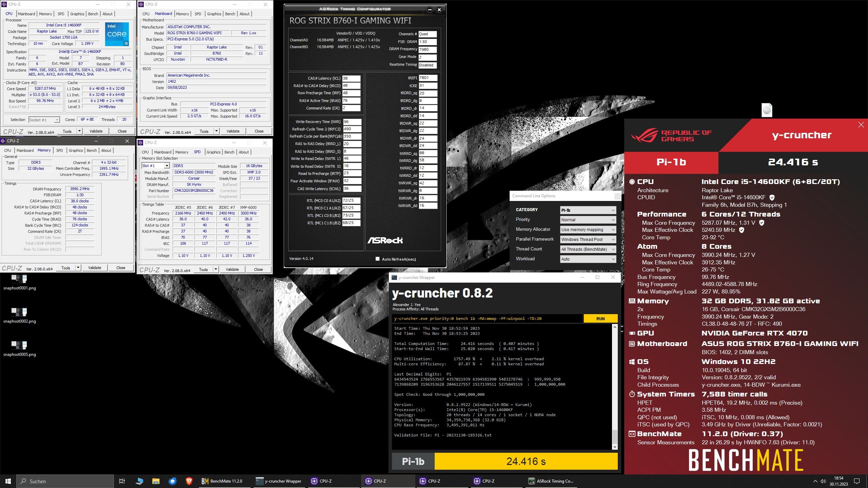The width and height of the screenshot is (868, 488).
Task: Click verified shield beside Max Effective Clock
Action: click(x=742, y=230)
